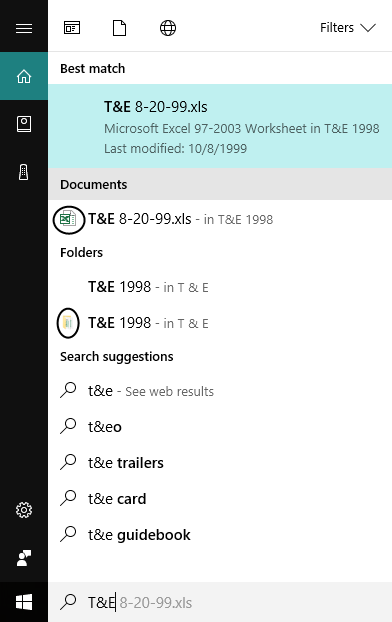Select t&e See web results suggestion
The image size is (392, 622).
point(220,391)
